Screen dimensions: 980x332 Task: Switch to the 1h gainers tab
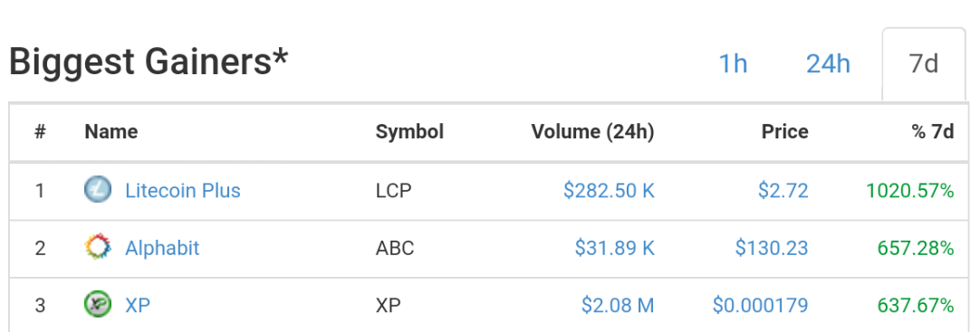click(733, 63)
